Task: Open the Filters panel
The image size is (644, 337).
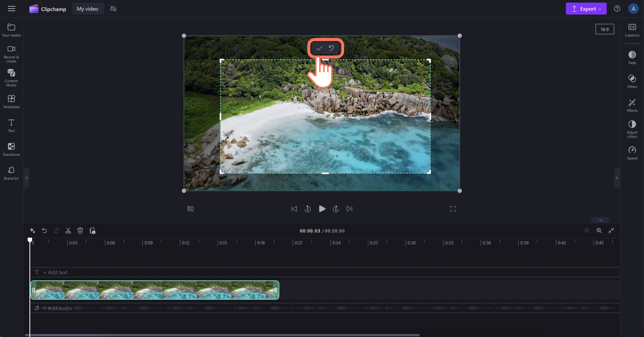Action: click(632, 82)
